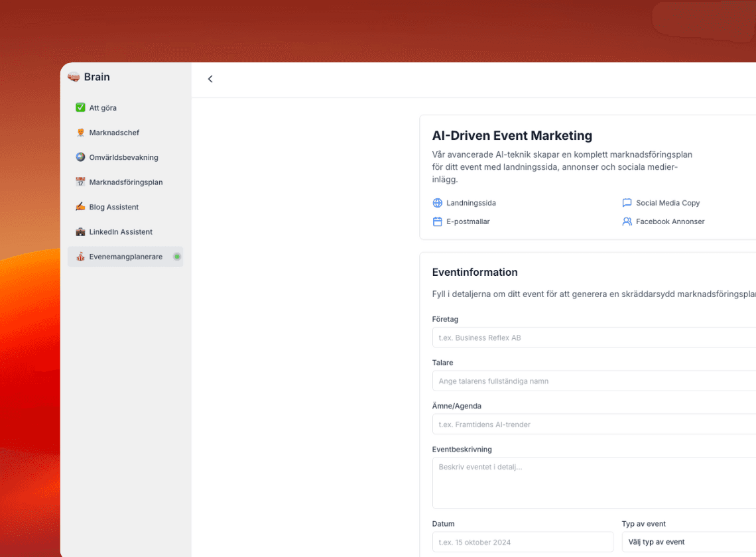Click the Marknadschef person icon
The image size is (756, 557).
point(80,133)
